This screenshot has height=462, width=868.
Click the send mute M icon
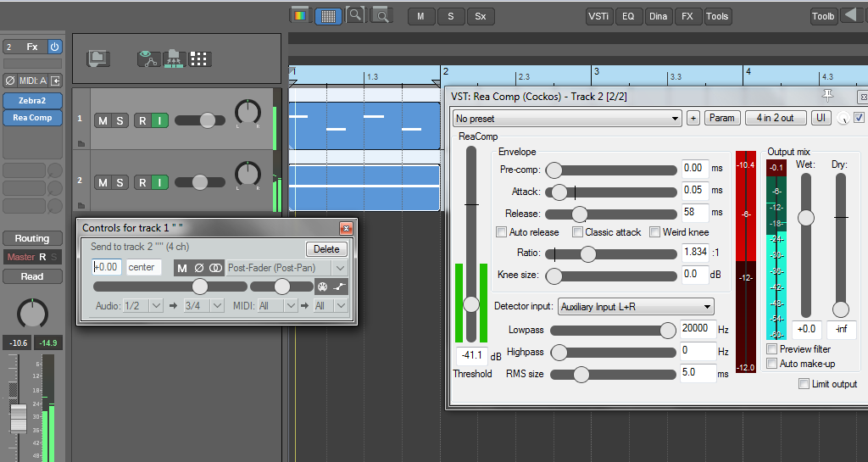[182, 269]
